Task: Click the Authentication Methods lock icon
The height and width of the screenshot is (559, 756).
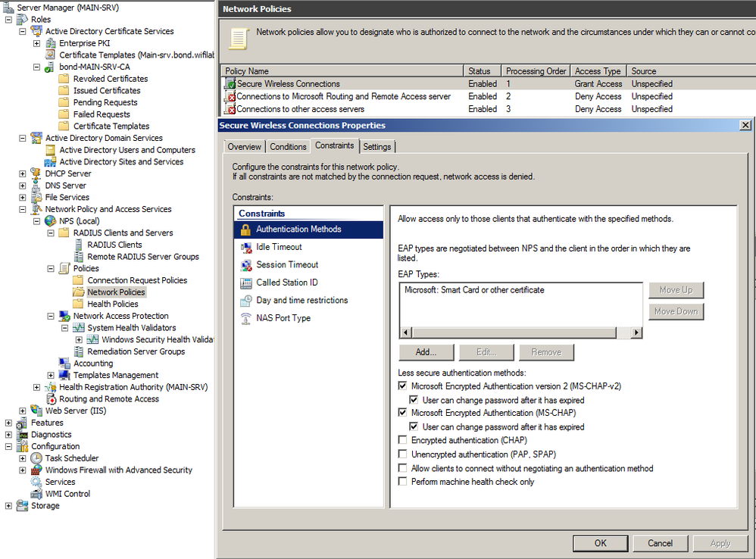Action: click(246, 230)
